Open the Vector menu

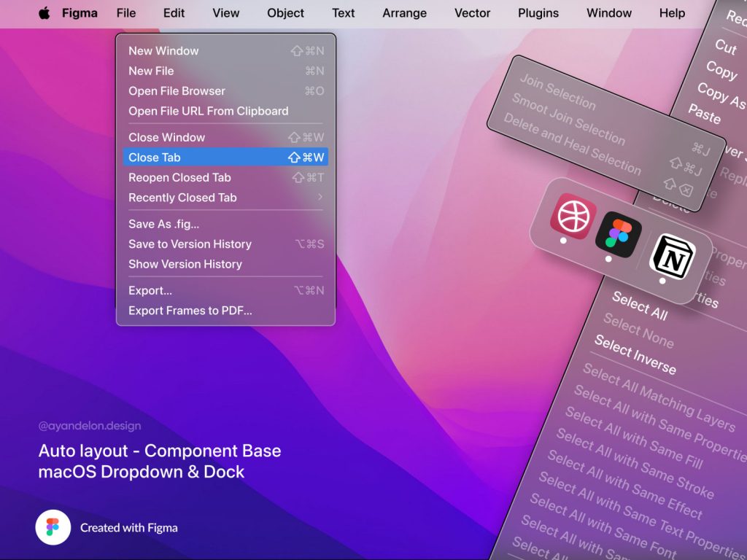tap(472, 12)
